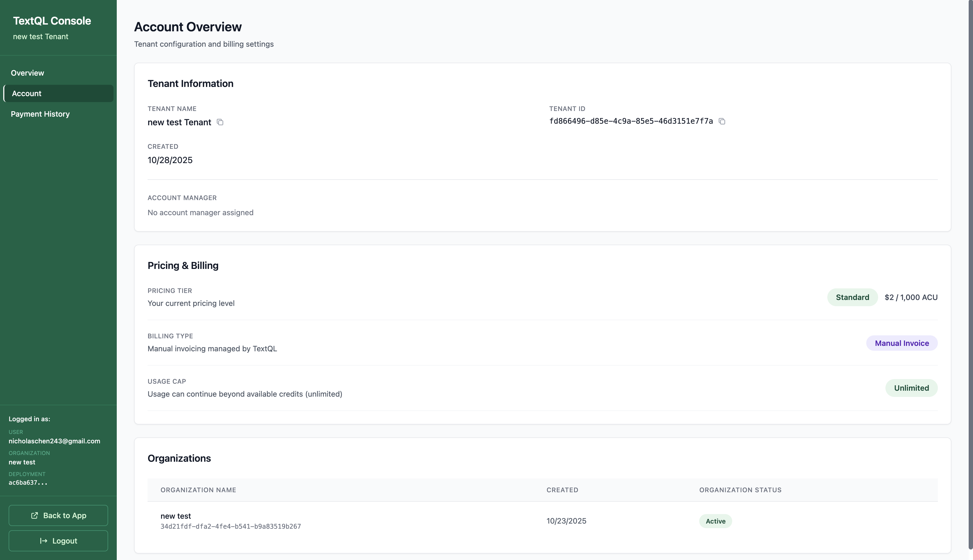Select the Overview sidebar item
This screenshot has height=560, width=973.
point(27,73)
